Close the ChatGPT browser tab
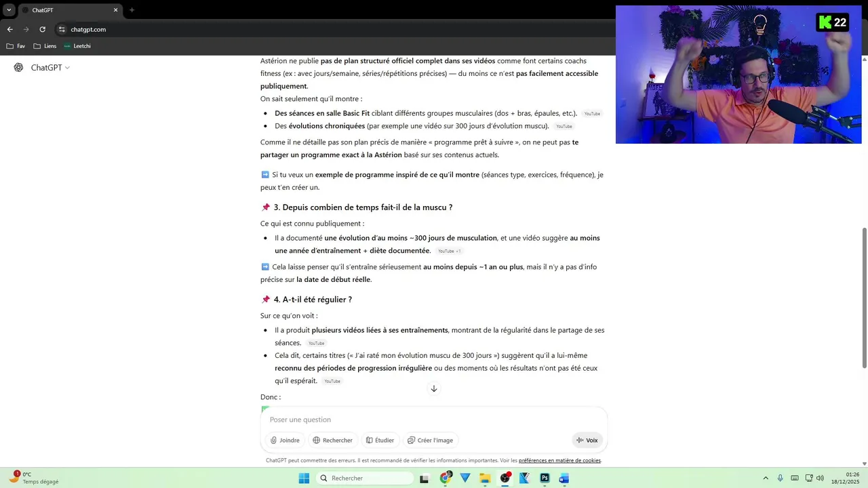 point(115,10)
